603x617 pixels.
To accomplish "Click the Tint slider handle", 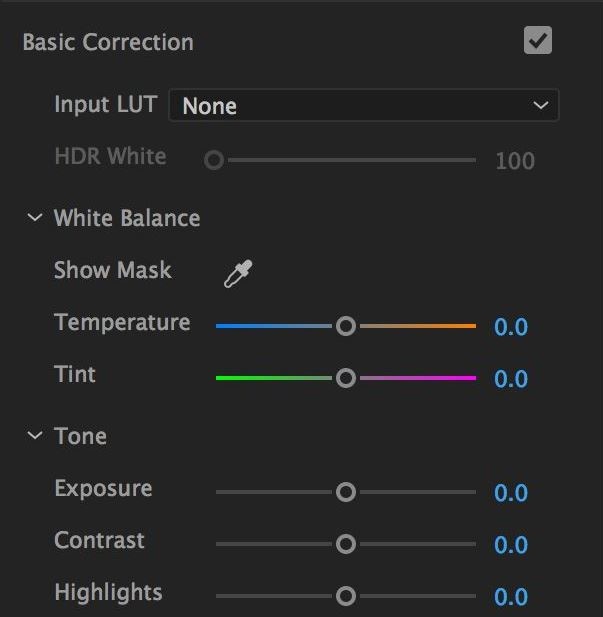I will click(x=346, y=378).
